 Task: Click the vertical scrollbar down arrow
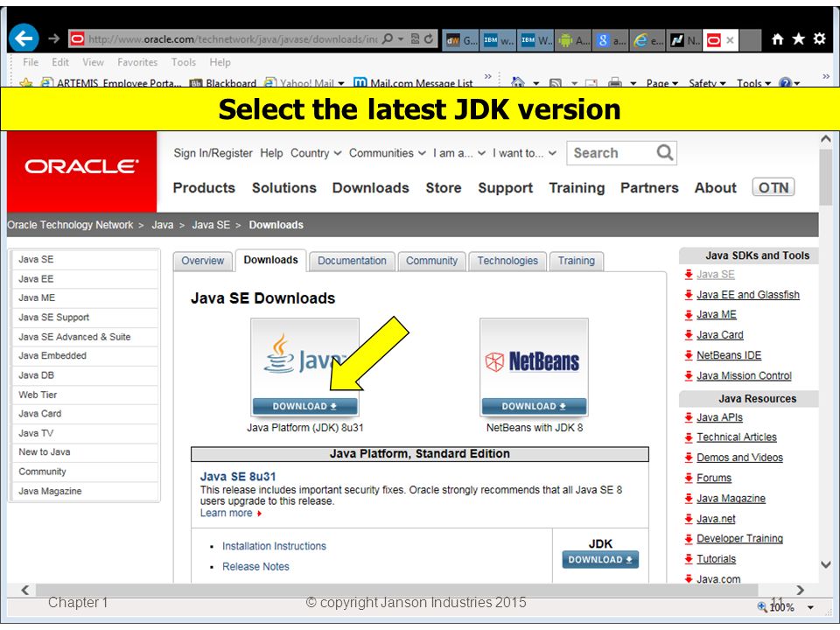[x=825, y=564]
